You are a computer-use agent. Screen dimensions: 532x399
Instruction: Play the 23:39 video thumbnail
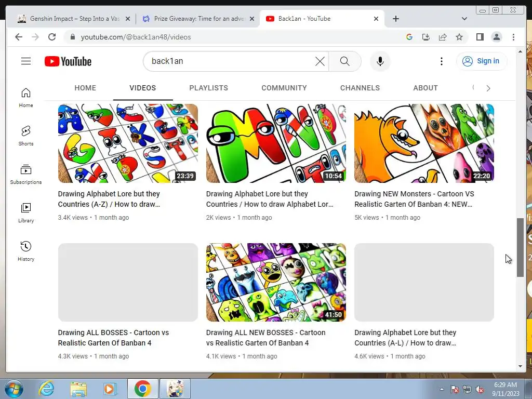click(x=128, y=143)
